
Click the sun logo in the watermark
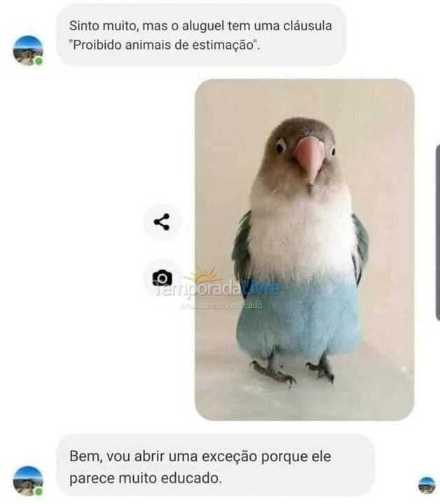(x=203, y=276)
